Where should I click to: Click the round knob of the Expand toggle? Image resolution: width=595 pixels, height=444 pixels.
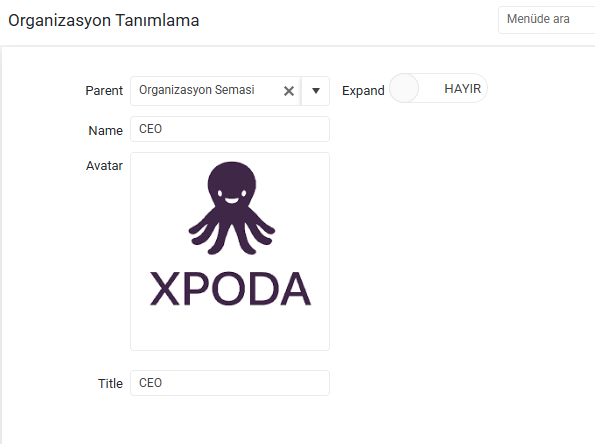click(x=404, y=88)
